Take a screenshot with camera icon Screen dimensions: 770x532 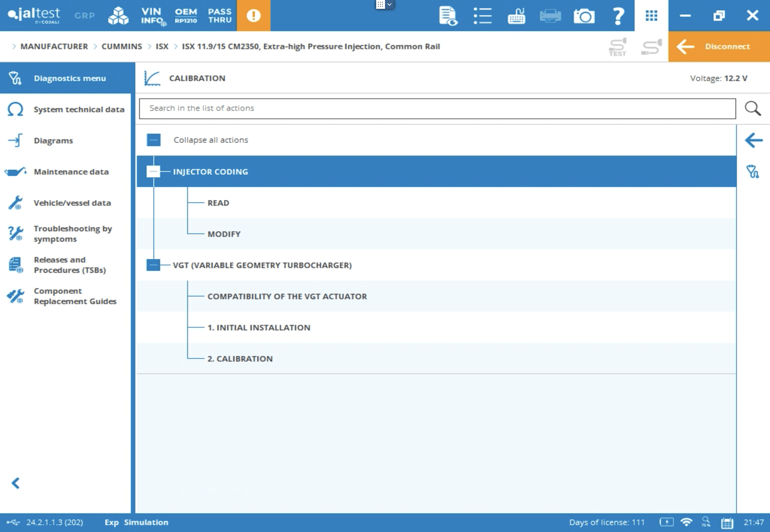pyautogui.click(x=584, y=16)
